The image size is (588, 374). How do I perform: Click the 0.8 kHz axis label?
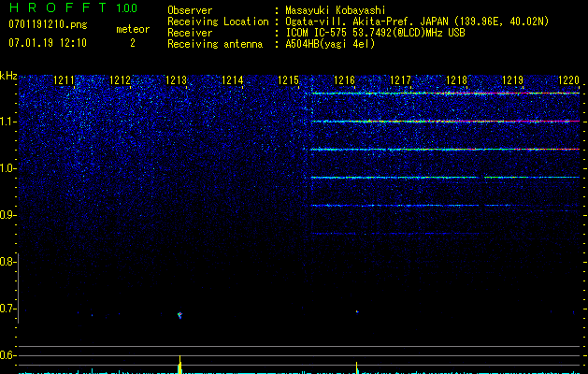click(7, 262)
